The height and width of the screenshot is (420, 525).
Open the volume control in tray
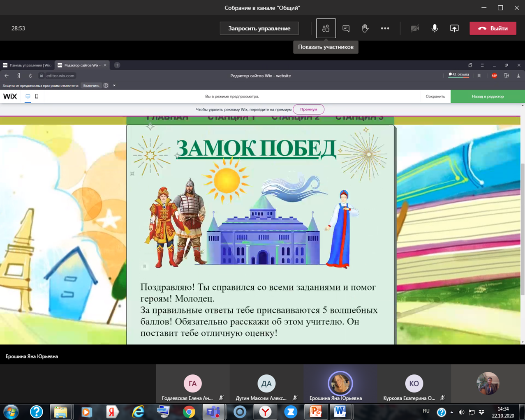click(x=461, y=412)
